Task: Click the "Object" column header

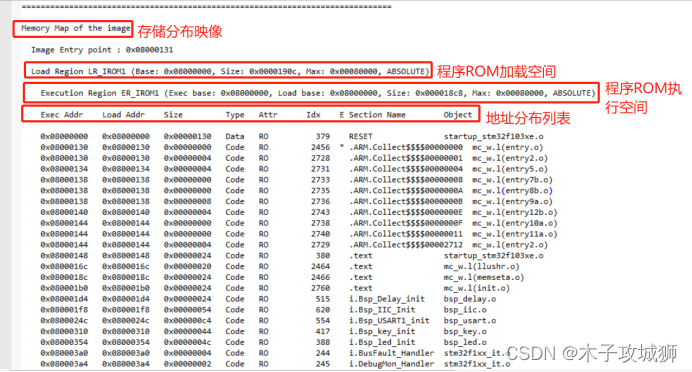Action: [458, 115]
